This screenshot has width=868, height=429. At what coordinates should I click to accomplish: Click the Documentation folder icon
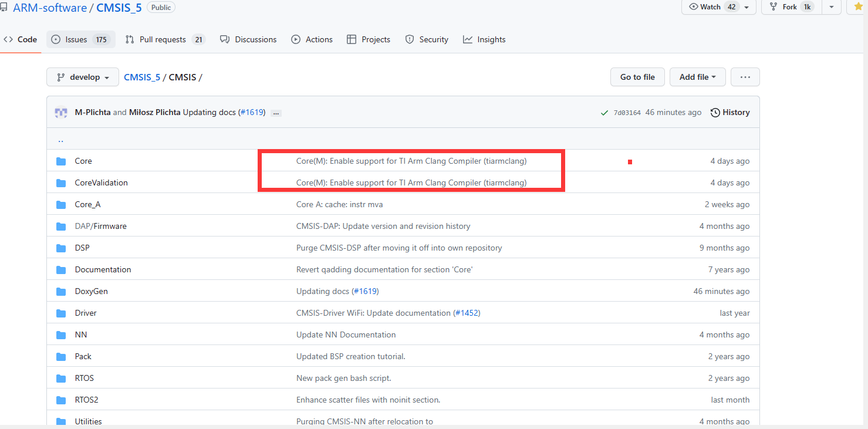(x=61, y=270)
